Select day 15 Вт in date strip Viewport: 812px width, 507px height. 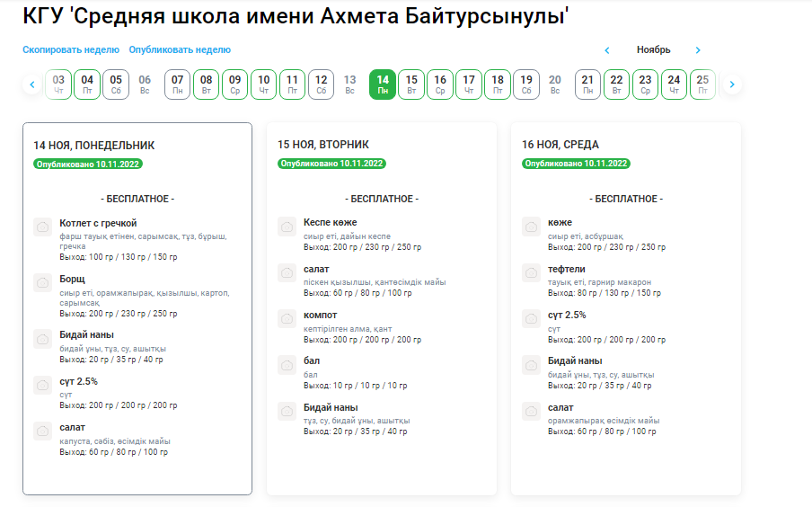[411, 84]
